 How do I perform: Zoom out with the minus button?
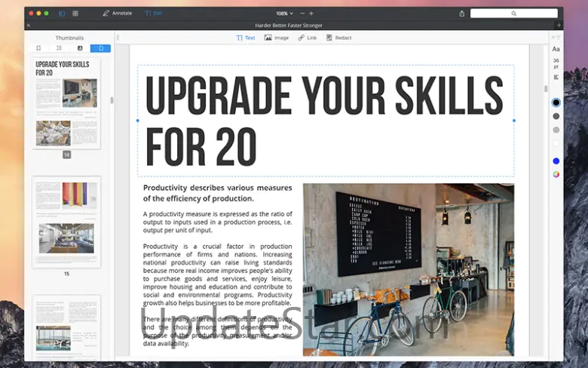coord(302,13)
